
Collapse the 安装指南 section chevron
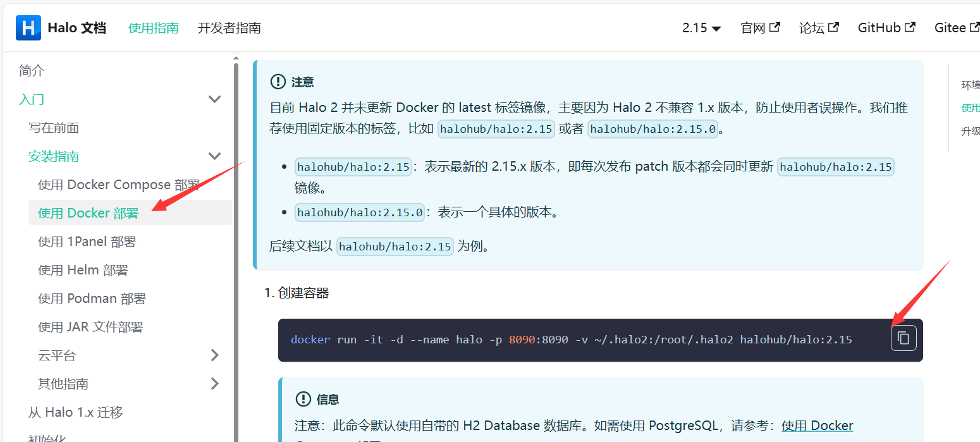click(x=215, y=156)
